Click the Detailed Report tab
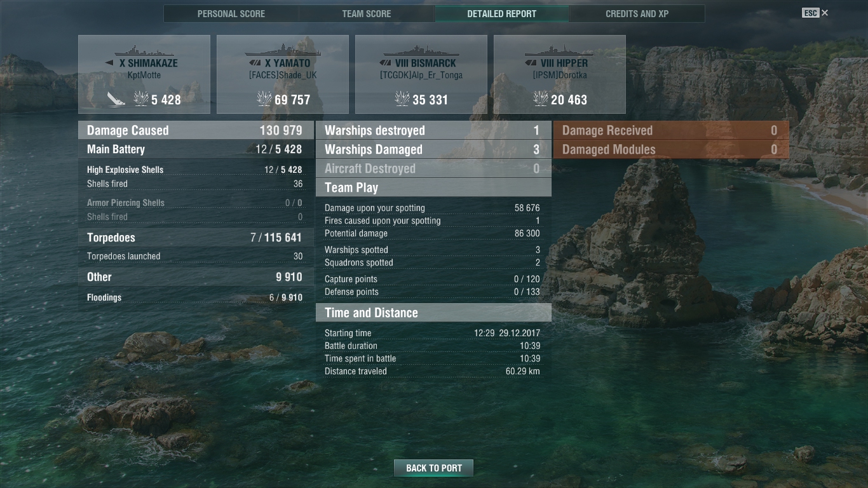This screenshot has width=868, height=488. coord(502,13)
